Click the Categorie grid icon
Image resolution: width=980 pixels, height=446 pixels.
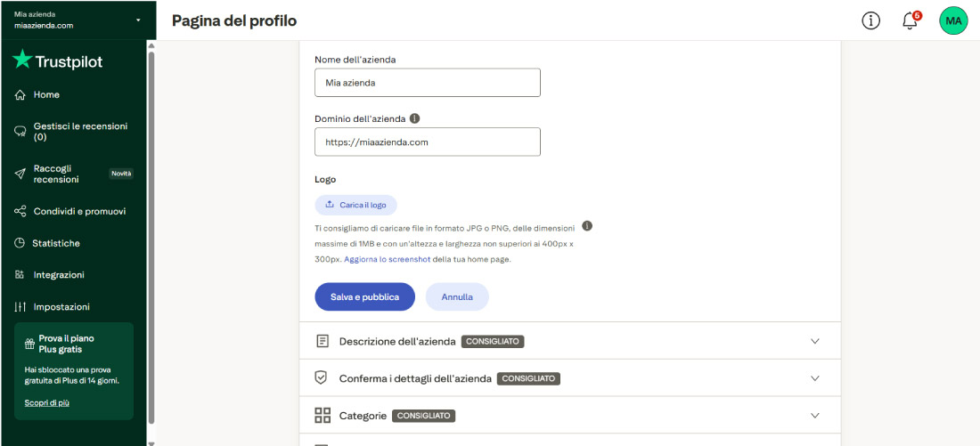click(323, 416)
